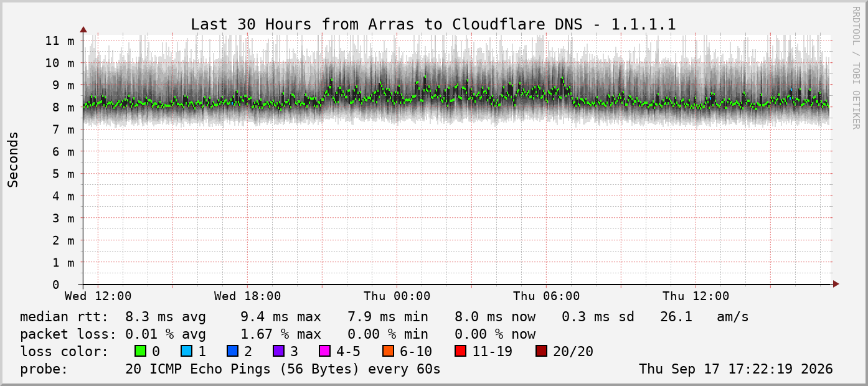The height and width of the screenshot is (386, 868).
Task: Click the 11 m label on Y-axis
Action: (60, 40)
